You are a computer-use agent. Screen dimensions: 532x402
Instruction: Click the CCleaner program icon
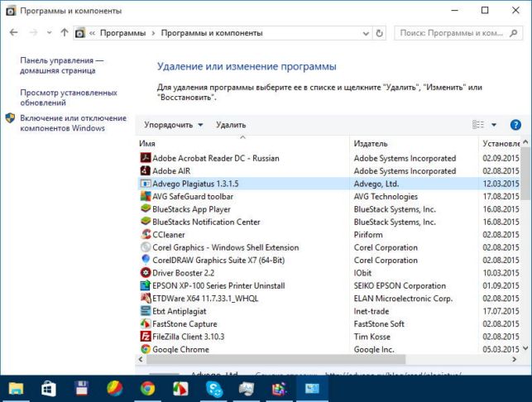(146, 234)
